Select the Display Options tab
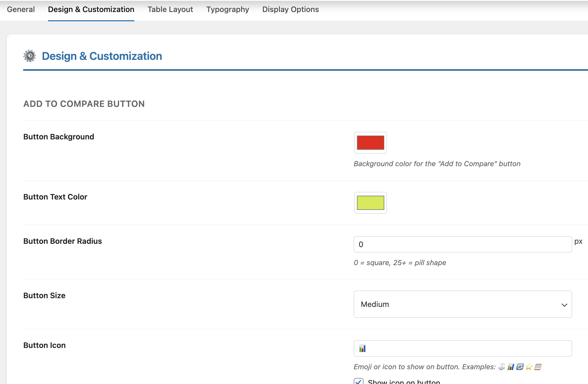 290,10
